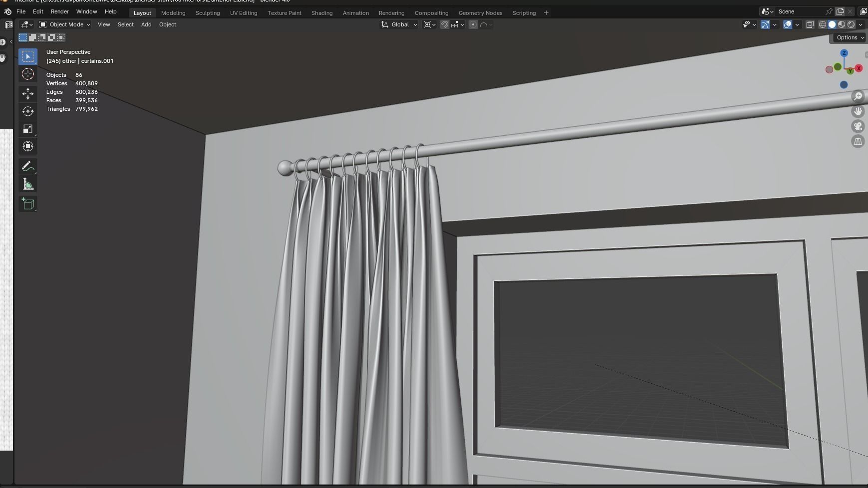Pin the scene with pushpin icon
Screen dimensions: 868x488
(829, 11)
